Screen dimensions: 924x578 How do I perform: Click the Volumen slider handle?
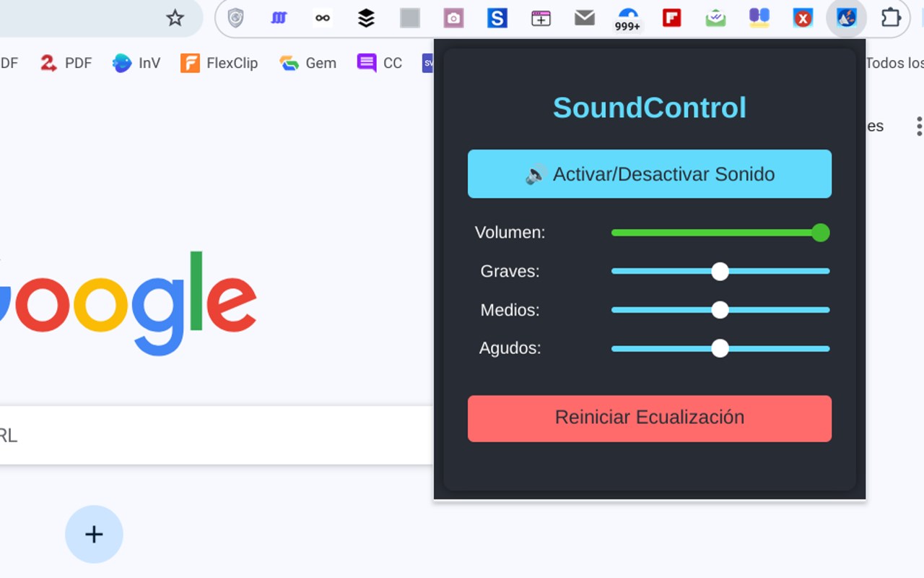(820, 233)
